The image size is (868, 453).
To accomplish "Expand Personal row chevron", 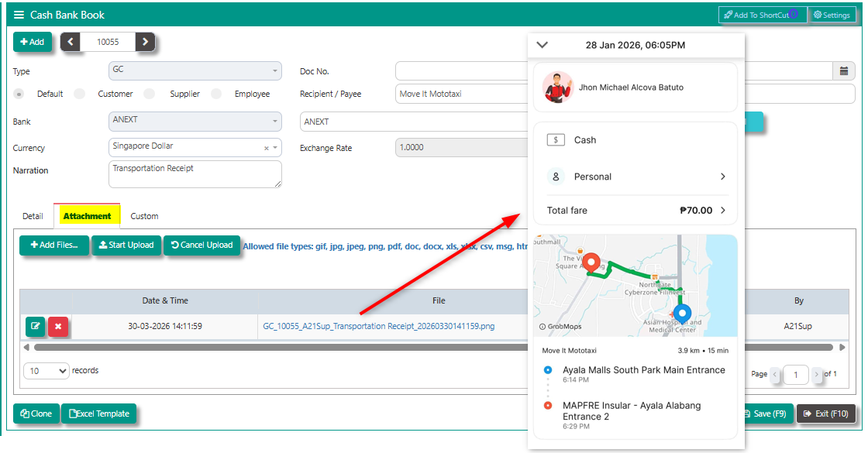I will point(723,177).
